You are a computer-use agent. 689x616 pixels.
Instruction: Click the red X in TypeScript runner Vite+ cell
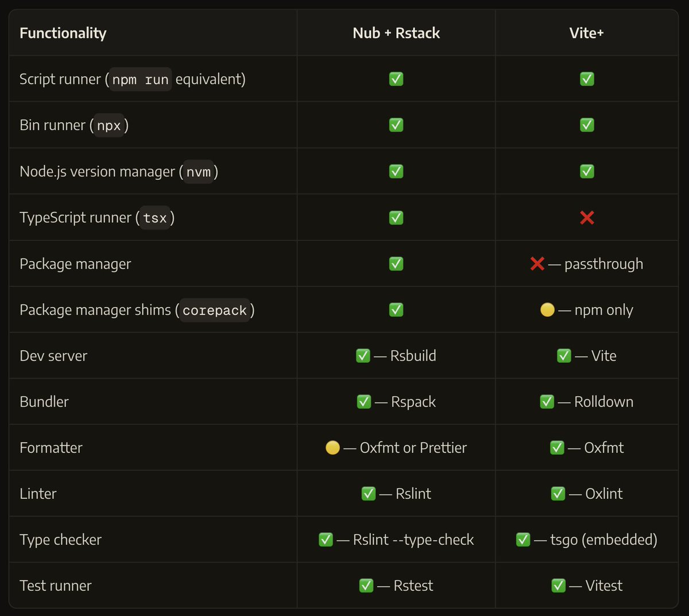coord(587,218)
